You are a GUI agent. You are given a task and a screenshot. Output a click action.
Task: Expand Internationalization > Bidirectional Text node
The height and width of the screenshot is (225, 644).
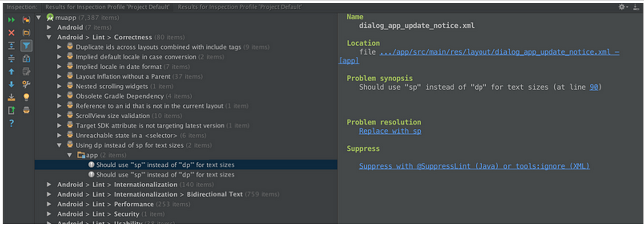pos(49,194)
